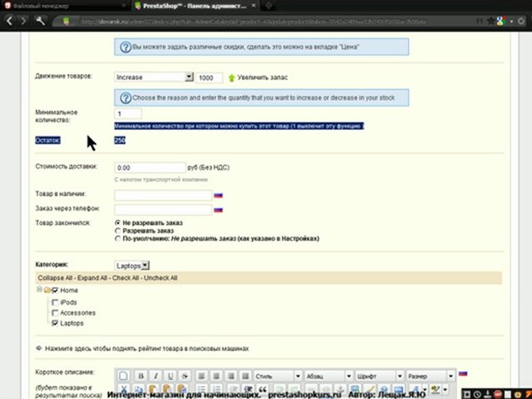Image resolution: width=532 pixels, height=399 pixels.
Task: Click the Home folder icon in category tree
Action: click(x=47, y=290)
